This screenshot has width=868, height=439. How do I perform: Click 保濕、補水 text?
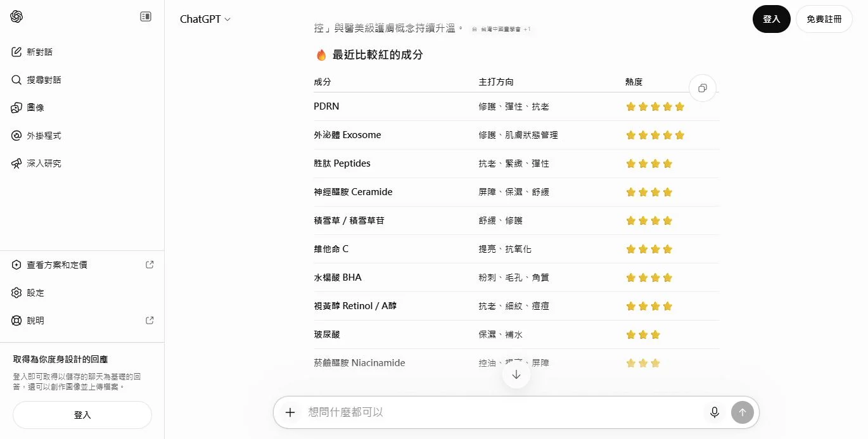click(x=501, y=334)
